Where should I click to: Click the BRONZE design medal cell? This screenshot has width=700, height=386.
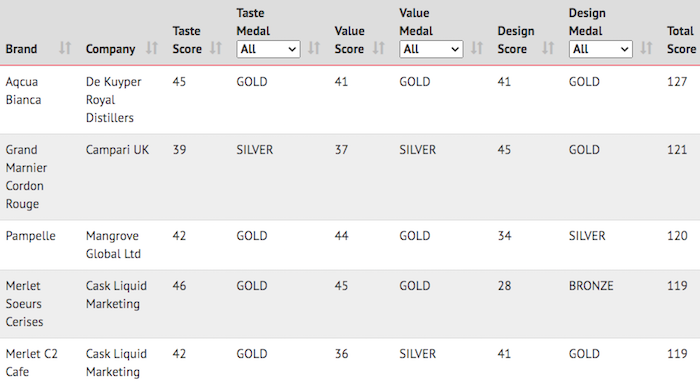click(591, 286)
